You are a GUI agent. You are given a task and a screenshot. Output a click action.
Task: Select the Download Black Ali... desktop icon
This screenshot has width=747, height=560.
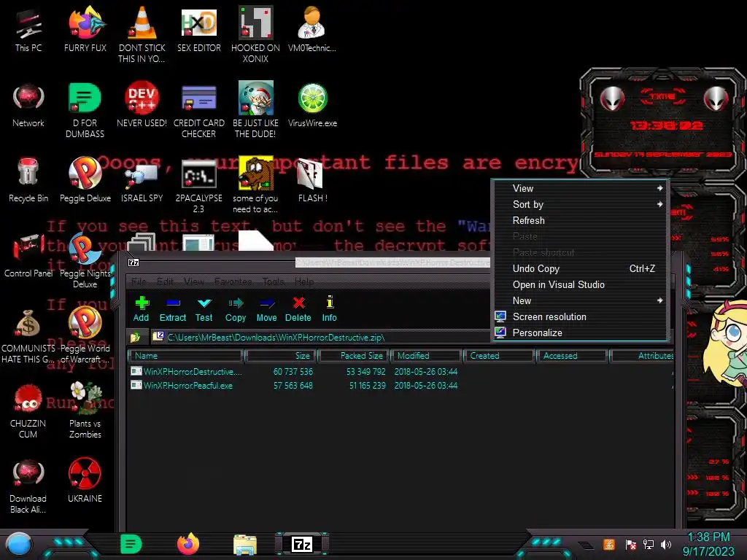click(28, 486)
